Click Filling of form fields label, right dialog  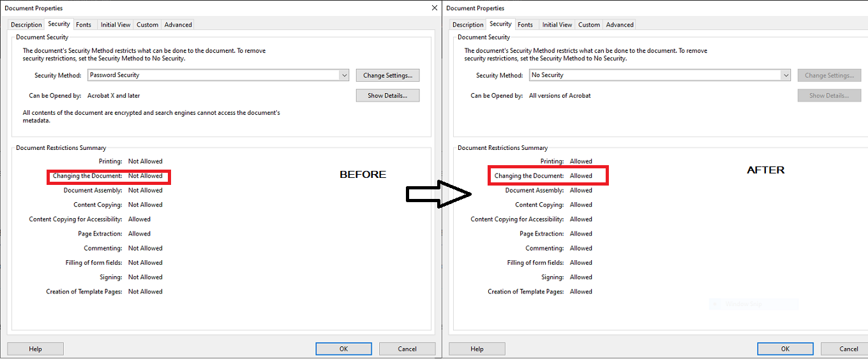(x=535, y=263)
